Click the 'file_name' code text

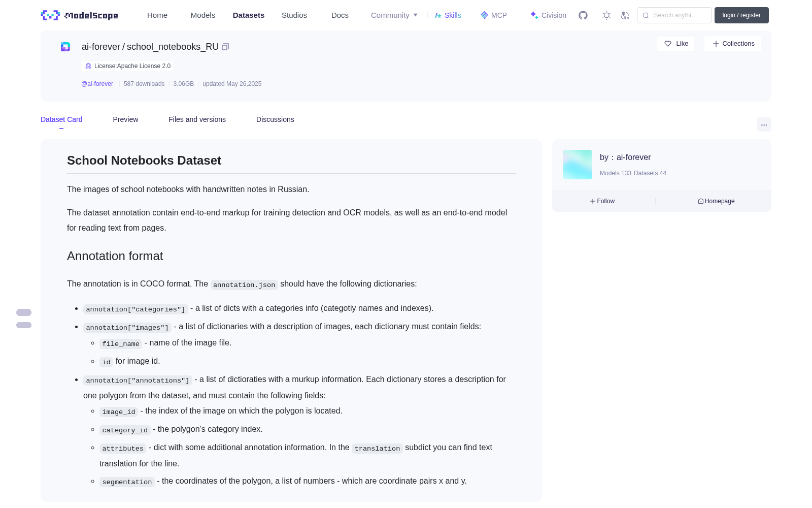pos(121,343)
